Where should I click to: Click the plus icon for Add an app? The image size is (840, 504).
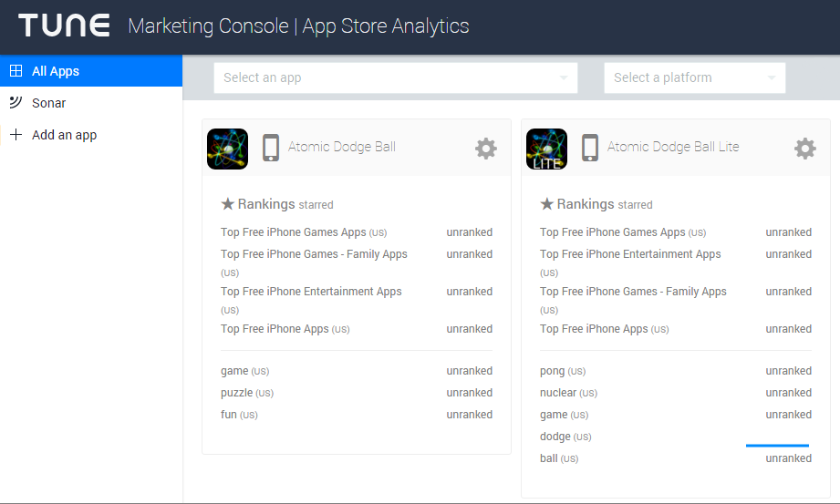pyautogui.click(x=16, y=135)
